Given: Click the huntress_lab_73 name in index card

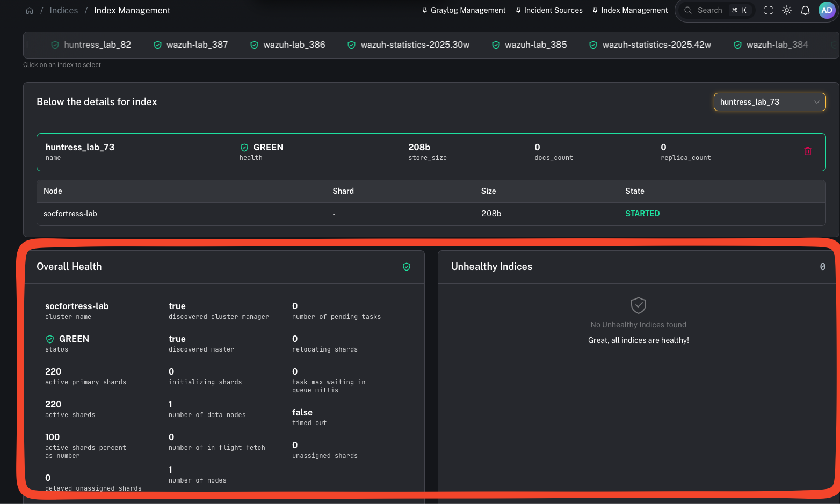Looking at the screenshot, I should [80, 147].
